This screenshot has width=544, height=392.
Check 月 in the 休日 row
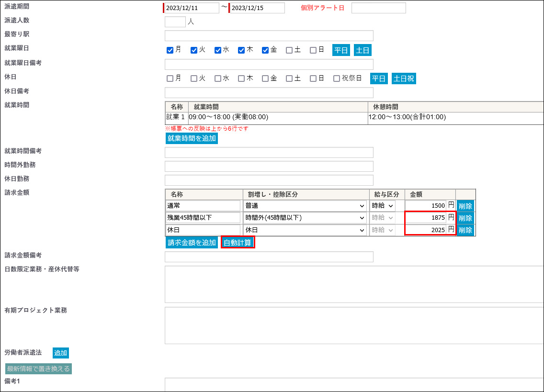pyautogui.click(x=170, y=78)
